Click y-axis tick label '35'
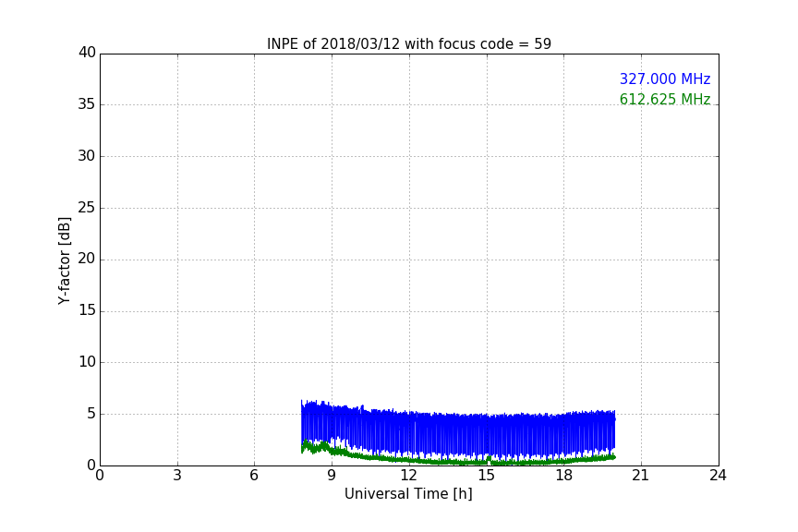The height and width of the screenshot is (532, 798). pos(87,104)
